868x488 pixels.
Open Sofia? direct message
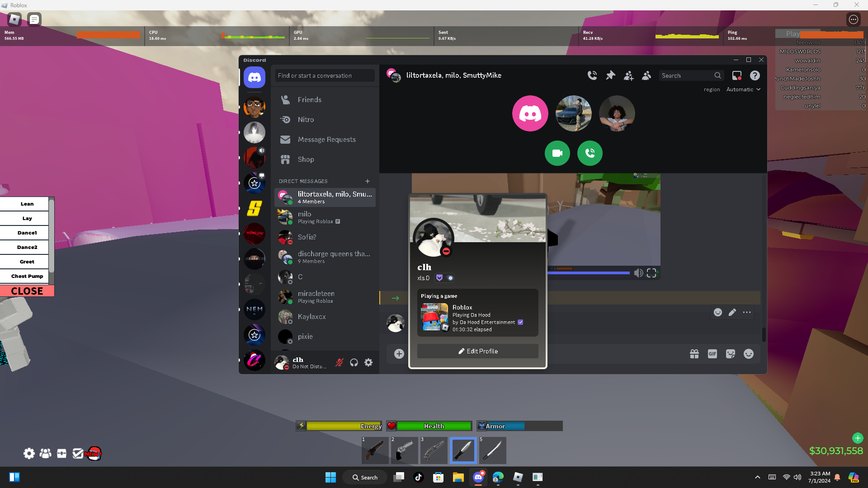point(325,237)
